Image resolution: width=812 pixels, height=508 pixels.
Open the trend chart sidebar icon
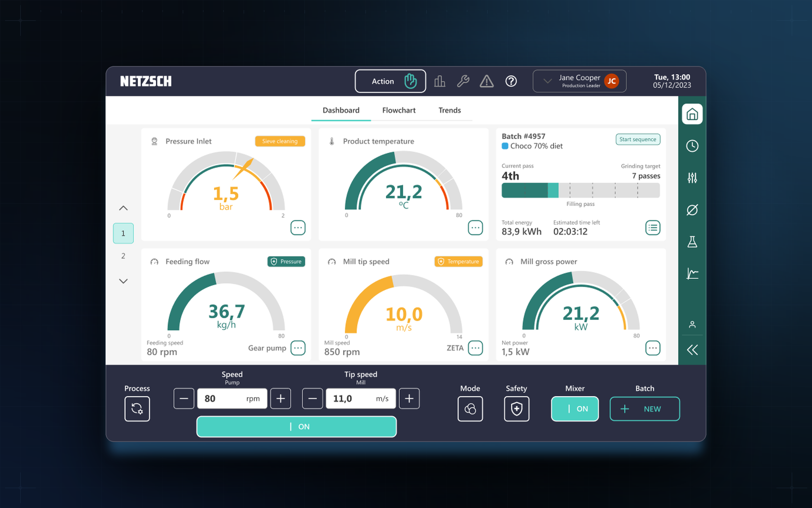692,274
